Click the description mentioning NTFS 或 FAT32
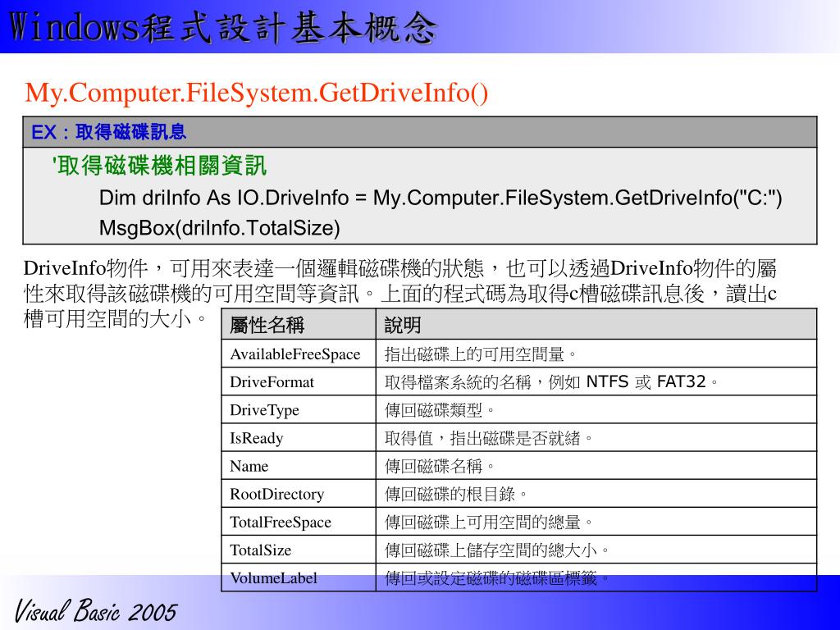The image size is (840, 630). click(x=551, y=382)
